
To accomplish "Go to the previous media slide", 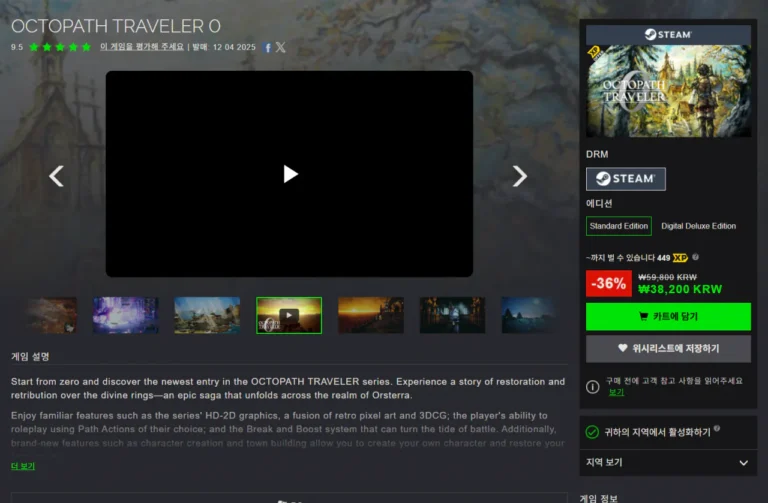I will coord(56,176).
